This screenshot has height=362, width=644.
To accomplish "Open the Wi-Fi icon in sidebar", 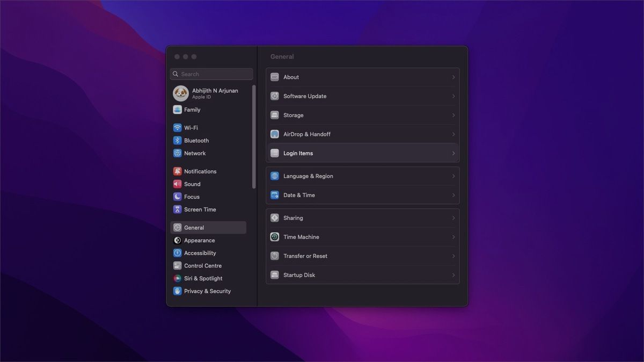I will pyautogui.click(x=177, y=128).
